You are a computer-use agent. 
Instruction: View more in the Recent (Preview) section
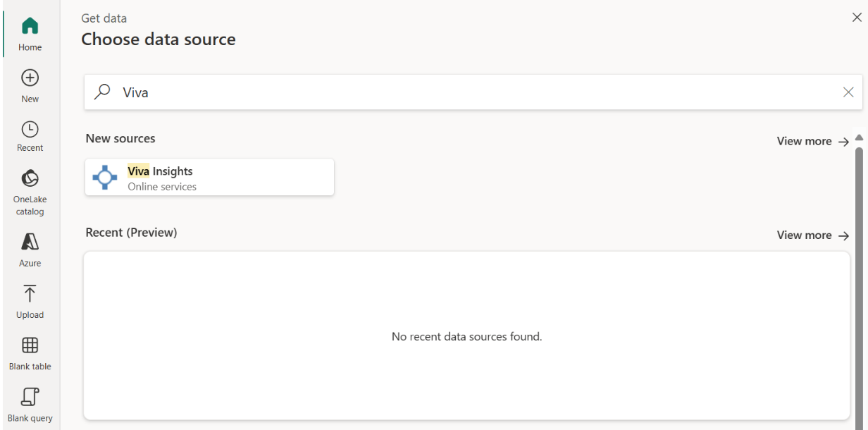click(x=813, y=235)
